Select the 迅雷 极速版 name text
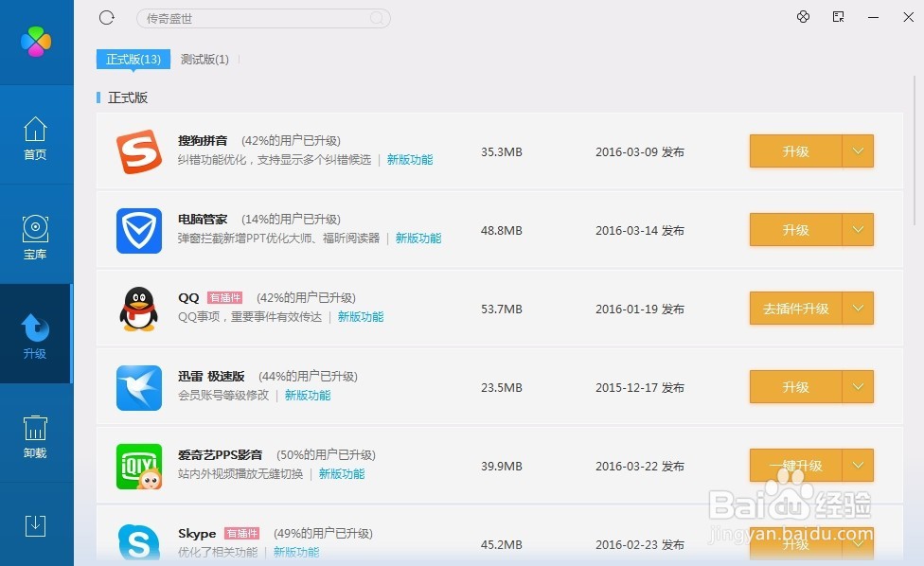 [211, 377]
